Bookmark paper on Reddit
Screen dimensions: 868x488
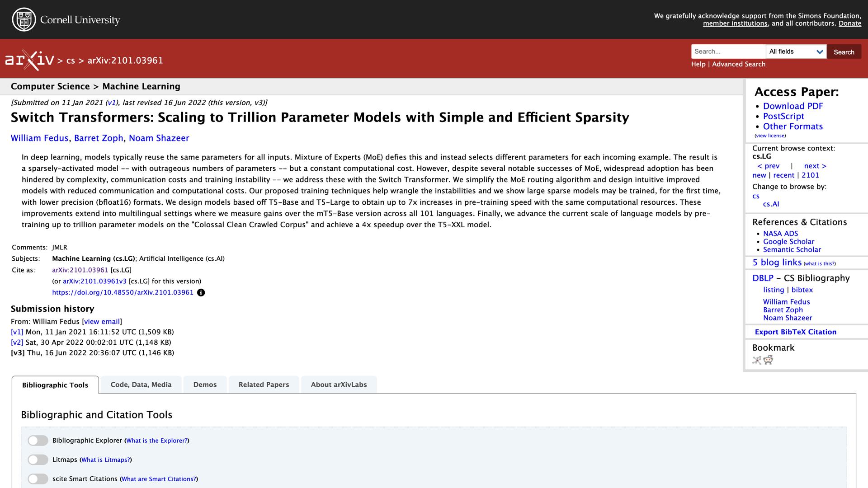click(x=768, y=360)
